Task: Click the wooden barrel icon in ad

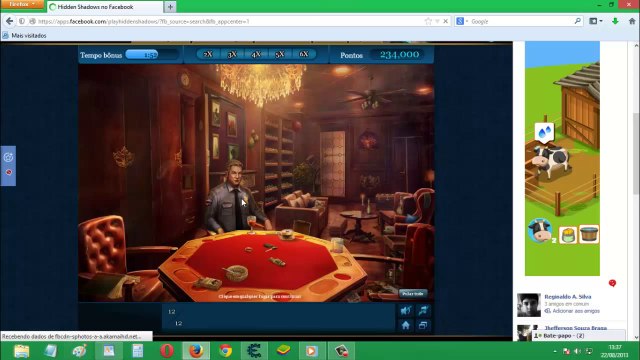Action: click(x=589, y=234)
